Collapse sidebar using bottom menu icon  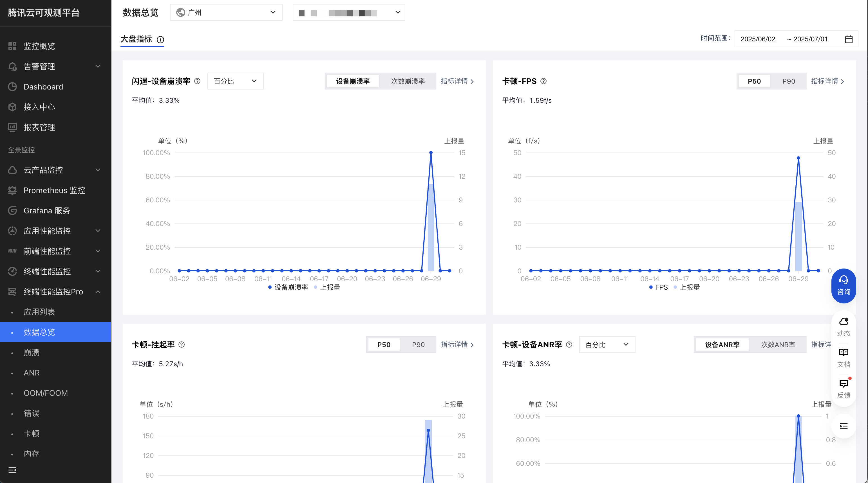[x=12, y=470]
